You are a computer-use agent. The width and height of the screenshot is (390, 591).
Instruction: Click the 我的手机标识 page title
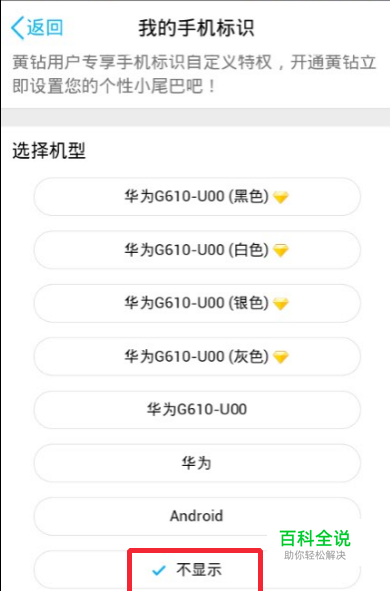(196, 28)
